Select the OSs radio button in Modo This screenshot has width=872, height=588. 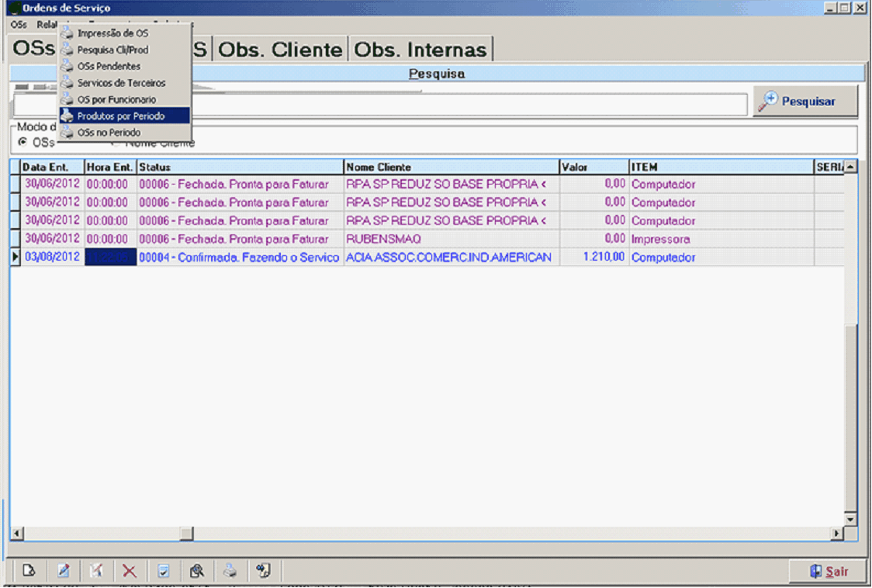pyautogui.click(x=22, y=143)
